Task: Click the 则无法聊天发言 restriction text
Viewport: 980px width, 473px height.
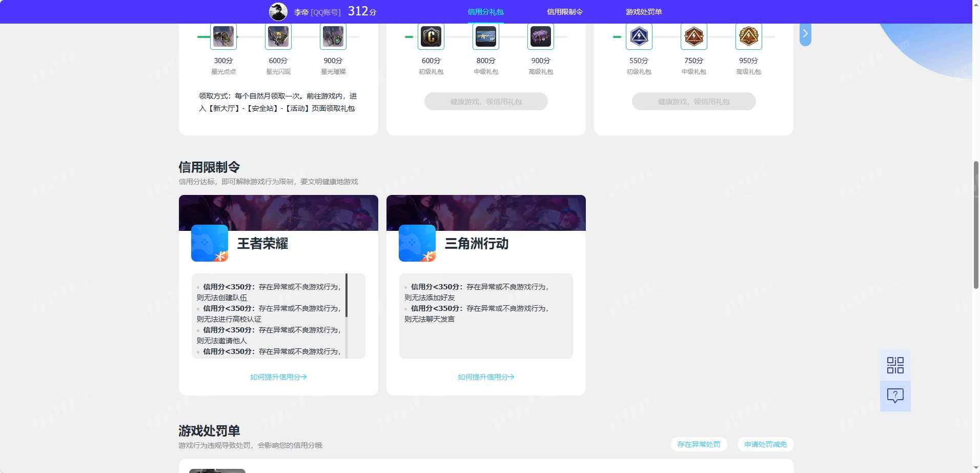Action: tap(430, 319)
